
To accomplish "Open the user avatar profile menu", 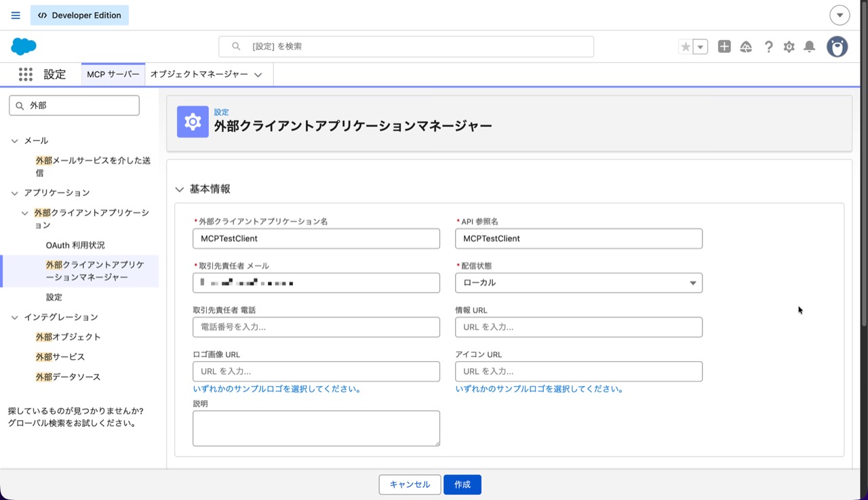I will (837, 47).
